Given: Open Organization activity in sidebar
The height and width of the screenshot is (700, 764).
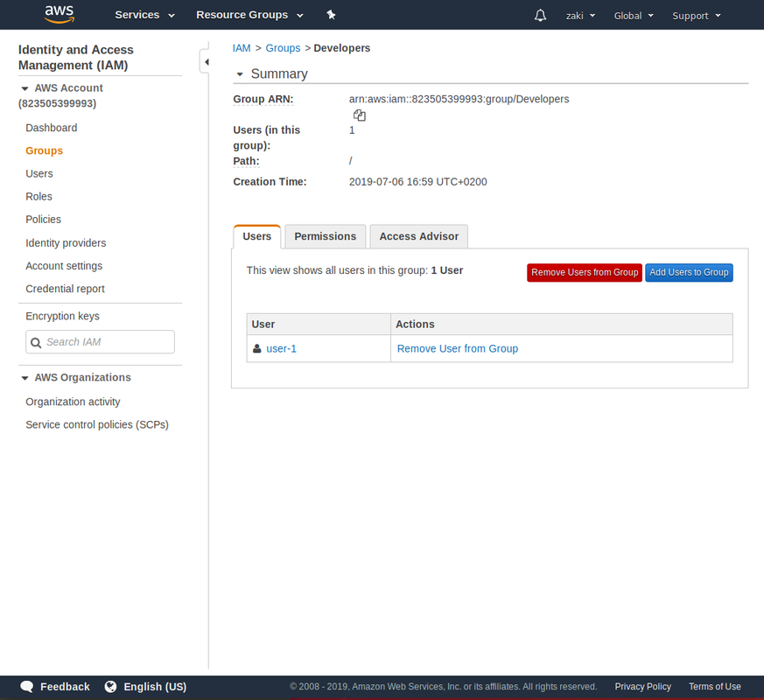Looking at the screenshot, I should point(73,402).
